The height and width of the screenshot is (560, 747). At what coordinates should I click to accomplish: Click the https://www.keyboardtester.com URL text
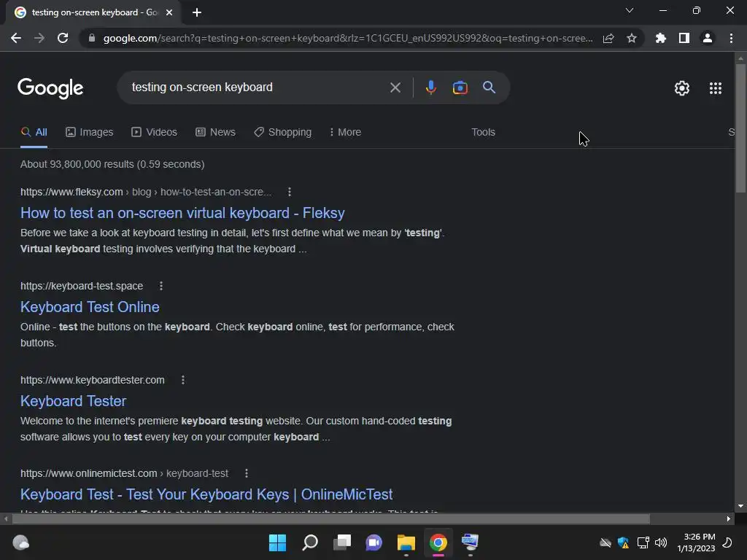(93, 380)
